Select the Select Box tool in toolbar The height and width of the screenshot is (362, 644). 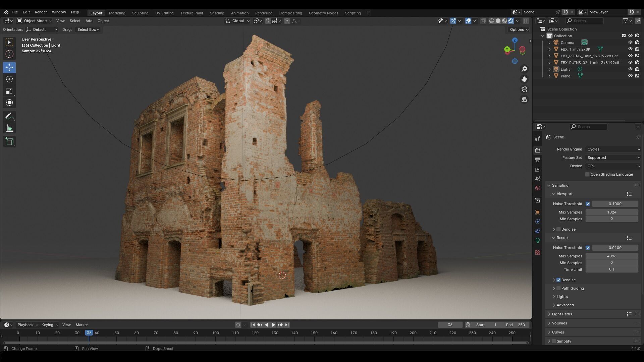(9, 42)
